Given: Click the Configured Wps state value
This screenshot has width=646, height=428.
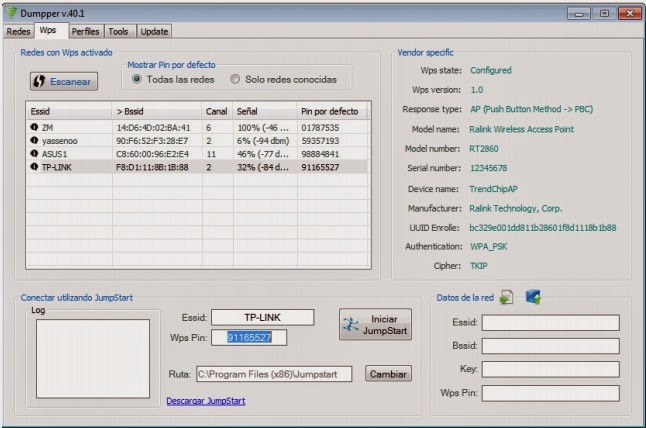Looking at the screenshot, I should (491, 70).
